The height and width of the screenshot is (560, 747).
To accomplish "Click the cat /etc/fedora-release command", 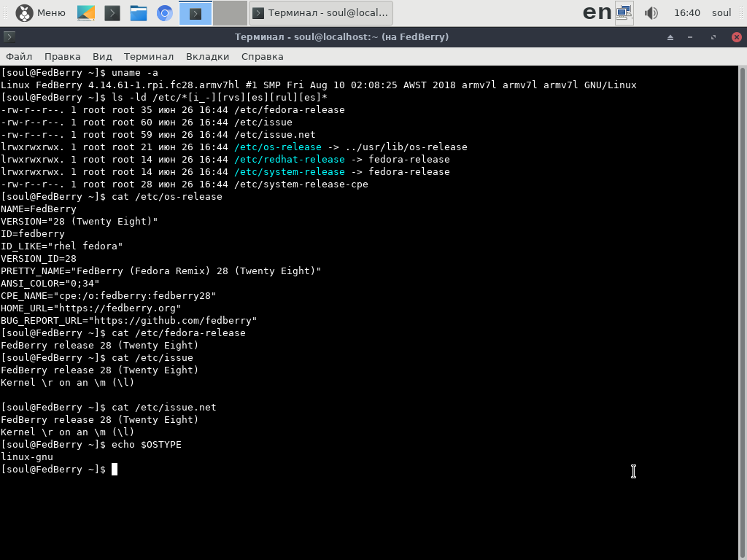I will 179,333.
